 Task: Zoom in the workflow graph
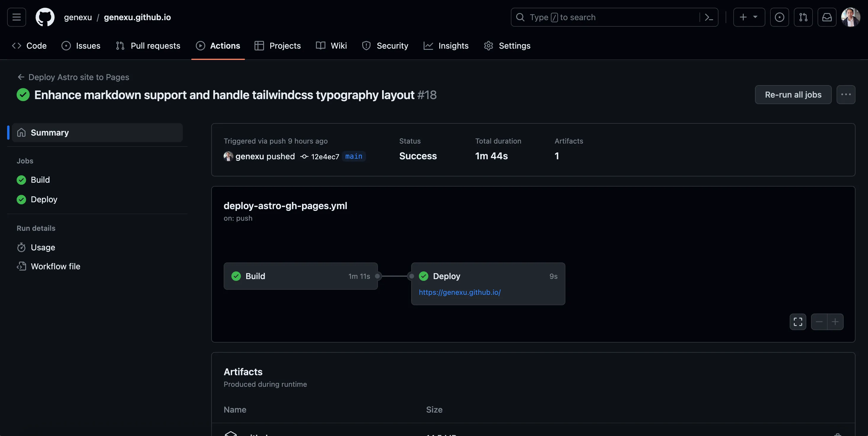point(835,322)
